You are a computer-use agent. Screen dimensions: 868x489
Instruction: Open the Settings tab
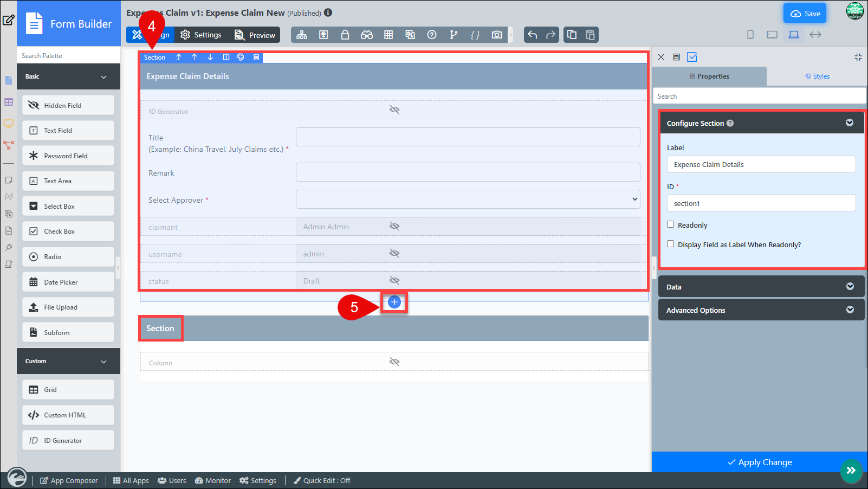201,35
